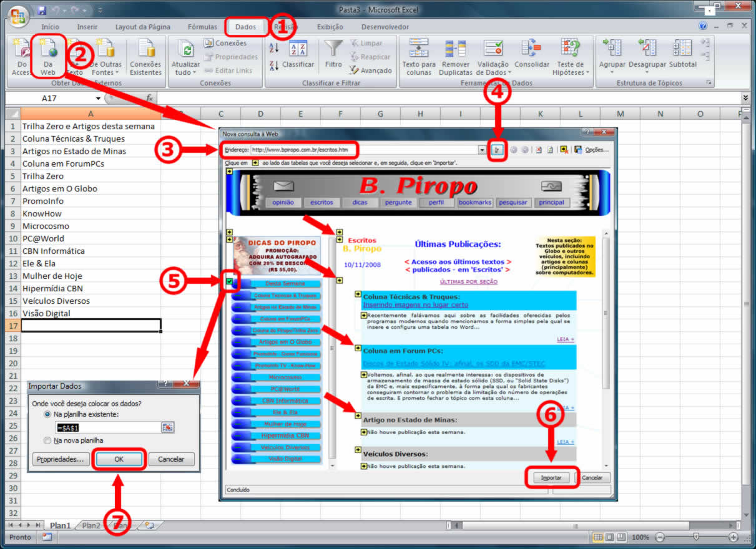Tick the table arrow next to Coluna em Forum PCs
Image resolution: width=756 pixels, height=549 pixels.
[x=358, y=348]
